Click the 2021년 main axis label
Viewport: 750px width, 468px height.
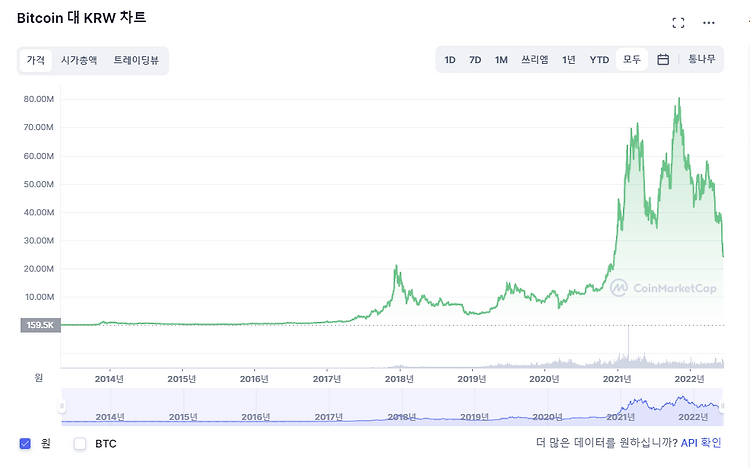[617, 379]
